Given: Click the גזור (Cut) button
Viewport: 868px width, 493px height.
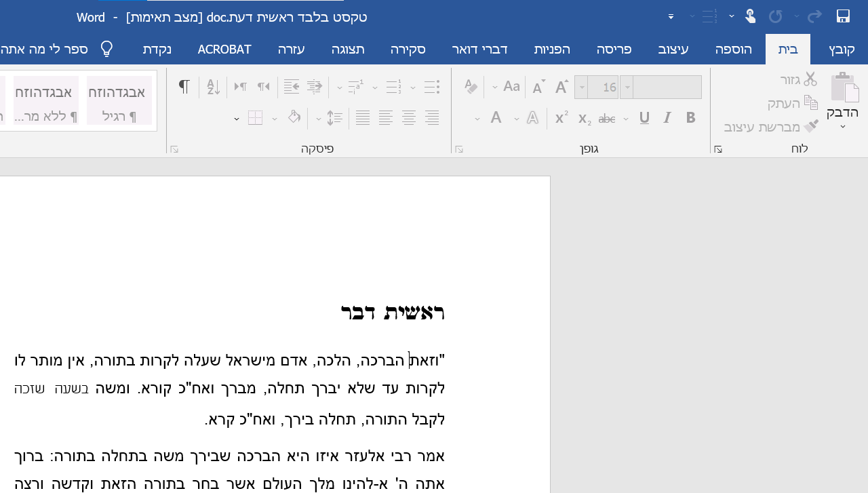Looking at the screenshot, I should [x=800, y=79].
